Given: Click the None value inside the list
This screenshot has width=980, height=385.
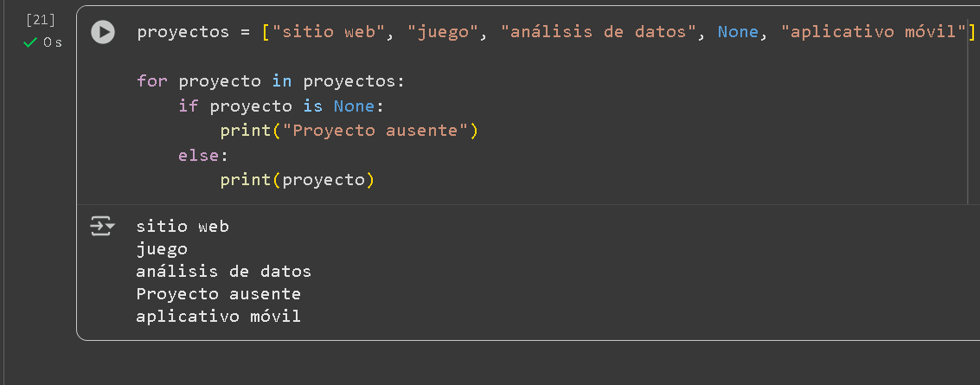Looking at the screenshot, I should (738, 33).
